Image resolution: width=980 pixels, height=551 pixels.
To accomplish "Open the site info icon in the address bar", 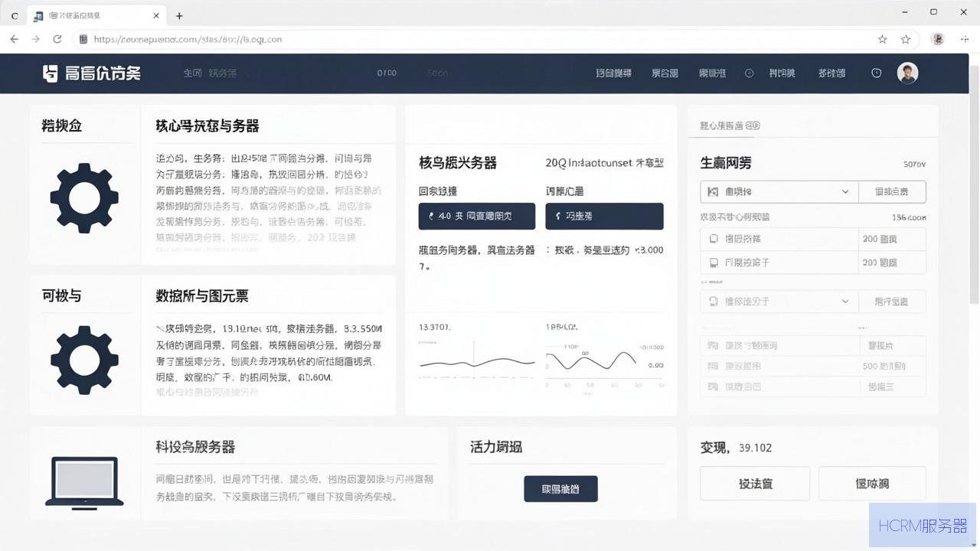I will point(83,39).
